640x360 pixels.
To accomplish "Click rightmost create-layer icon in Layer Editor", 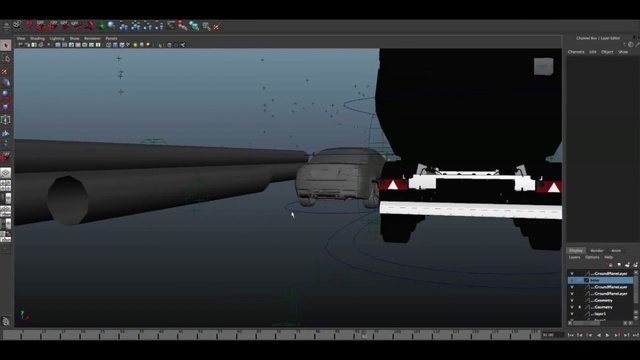I will (x=635, y=265).
